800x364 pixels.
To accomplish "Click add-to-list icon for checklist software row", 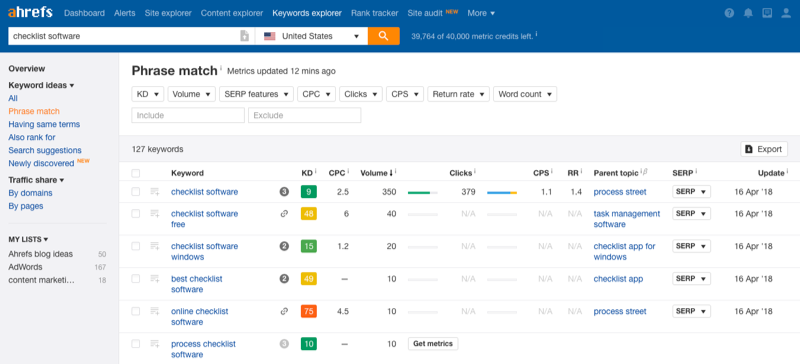I will click(155, 192).
